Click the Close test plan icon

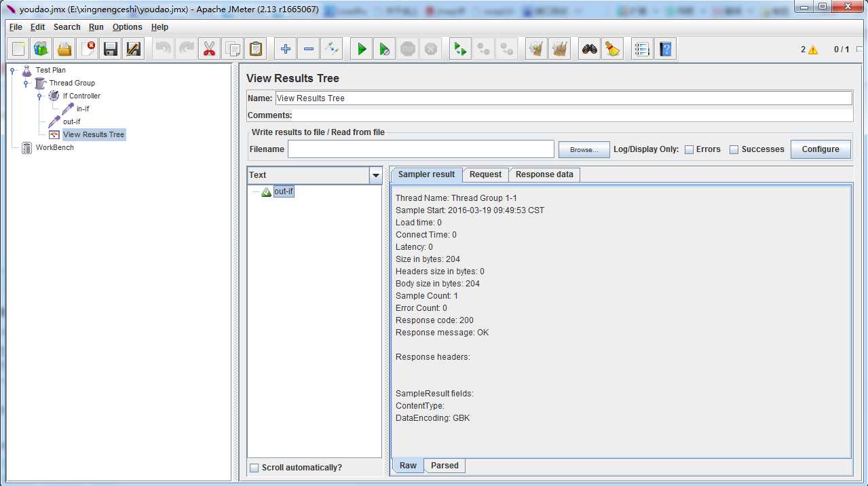click(x=88, y=49)
